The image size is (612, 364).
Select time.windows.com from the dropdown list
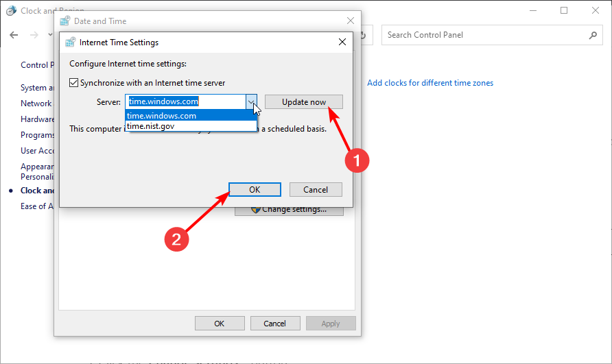[191, 115]
